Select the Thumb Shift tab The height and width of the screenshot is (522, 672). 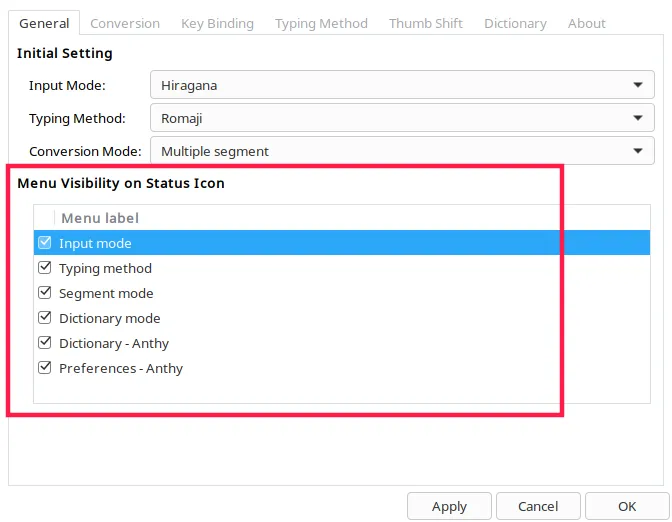coord(426,23)
